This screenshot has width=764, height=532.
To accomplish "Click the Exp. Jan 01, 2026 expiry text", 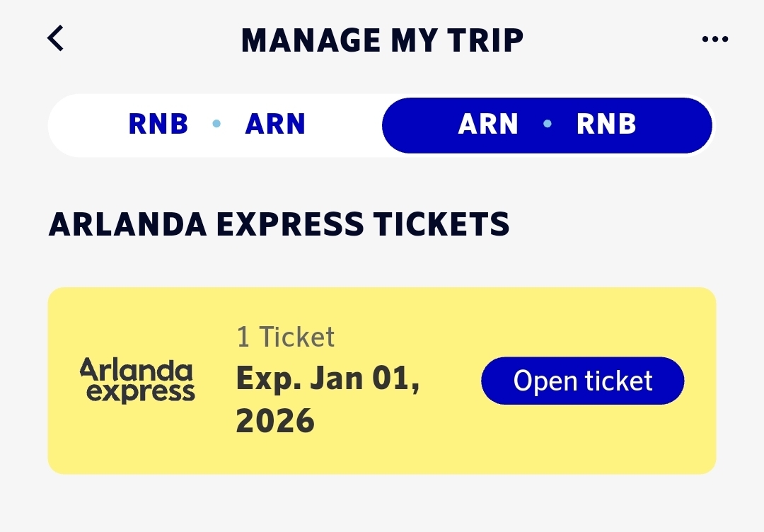I will point(328,400).
